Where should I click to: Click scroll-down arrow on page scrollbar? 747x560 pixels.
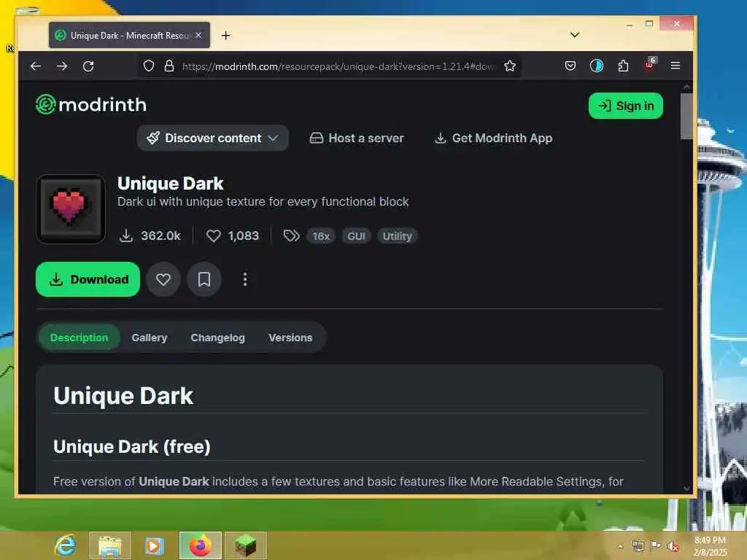pyautogui.click(x=686, y=488)
